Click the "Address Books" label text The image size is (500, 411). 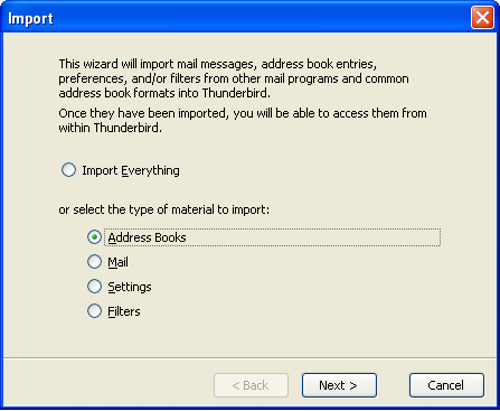(147, 238)
